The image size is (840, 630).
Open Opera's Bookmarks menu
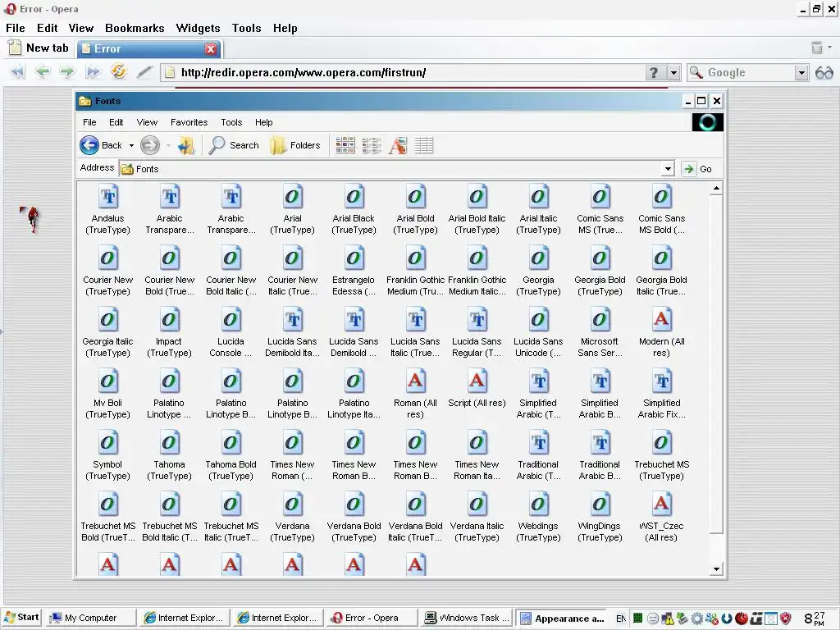coord(135,28)
